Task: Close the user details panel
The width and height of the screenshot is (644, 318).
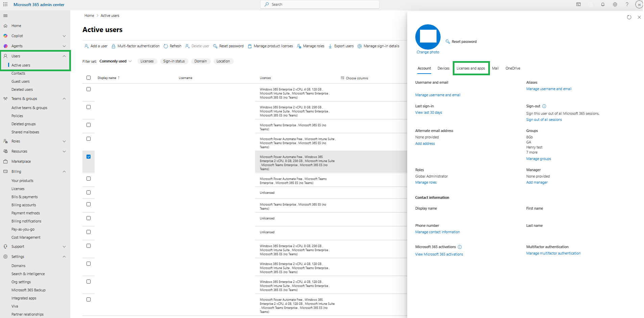Action: pyautogui.click(x=639, y=17)
